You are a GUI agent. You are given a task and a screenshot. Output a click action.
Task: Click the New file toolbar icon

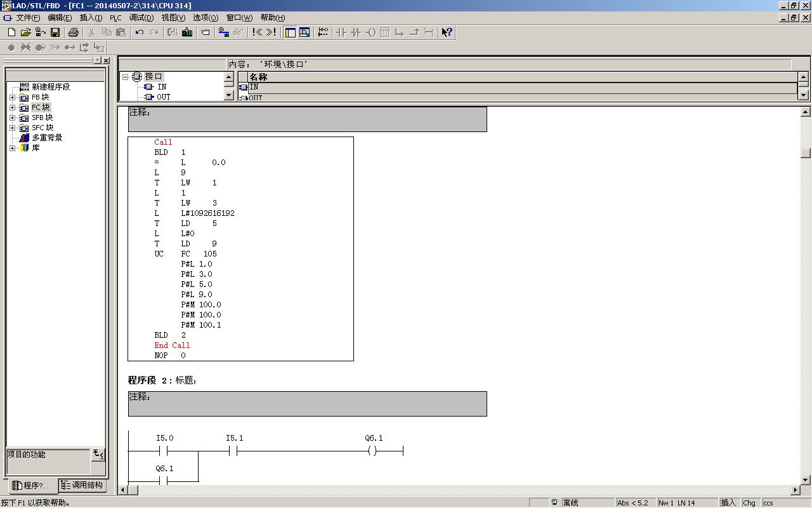[11, 32]
